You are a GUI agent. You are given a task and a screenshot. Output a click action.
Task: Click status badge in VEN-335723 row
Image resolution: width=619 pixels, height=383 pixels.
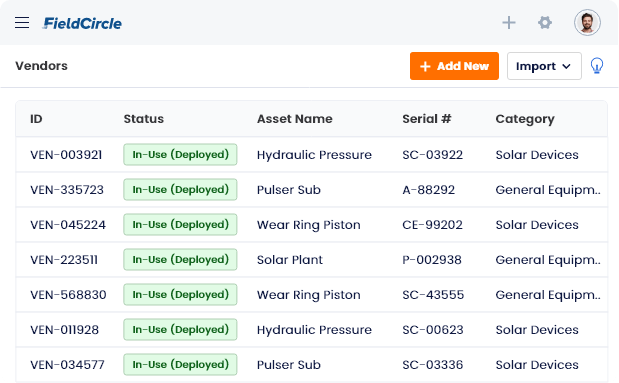point(180,190)
